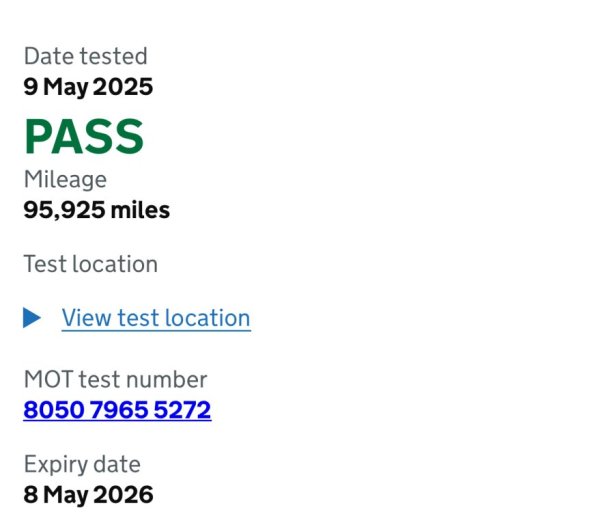Expand the View test location details

(x=156, y=318)
